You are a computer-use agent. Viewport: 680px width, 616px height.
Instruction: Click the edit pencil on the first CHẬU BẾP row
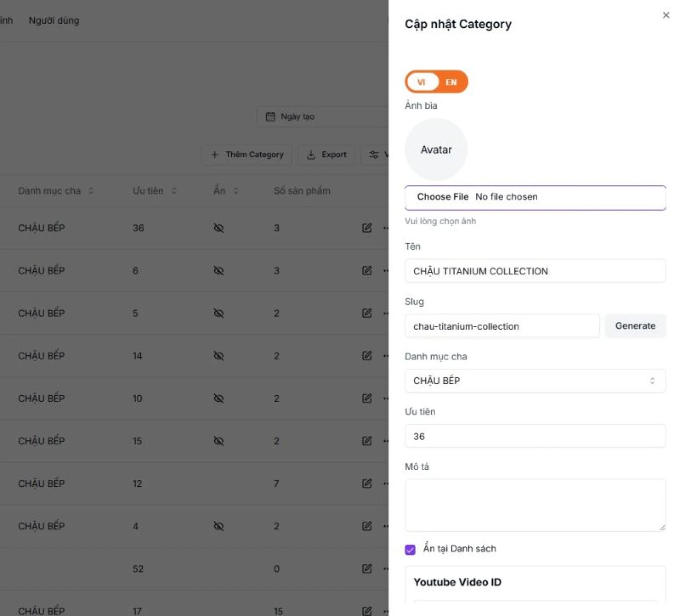click(x=367, y=228)
